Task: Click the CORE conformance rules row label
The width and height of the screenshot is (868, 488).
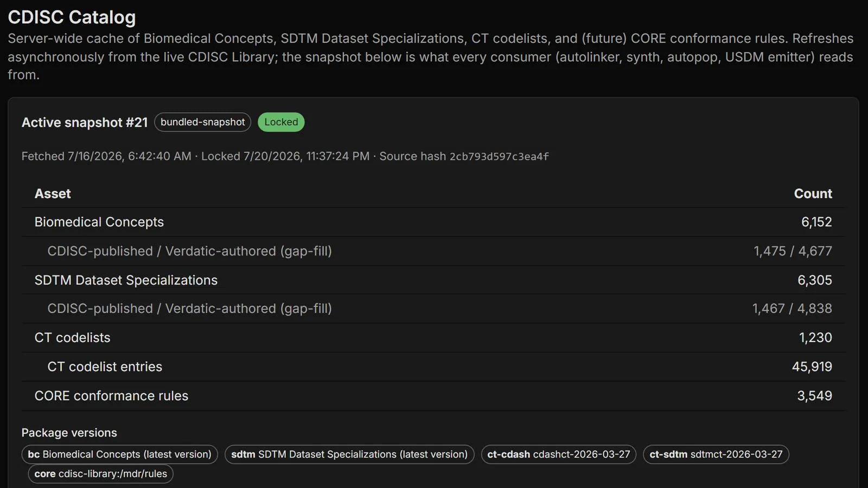Action: [111, 396]
